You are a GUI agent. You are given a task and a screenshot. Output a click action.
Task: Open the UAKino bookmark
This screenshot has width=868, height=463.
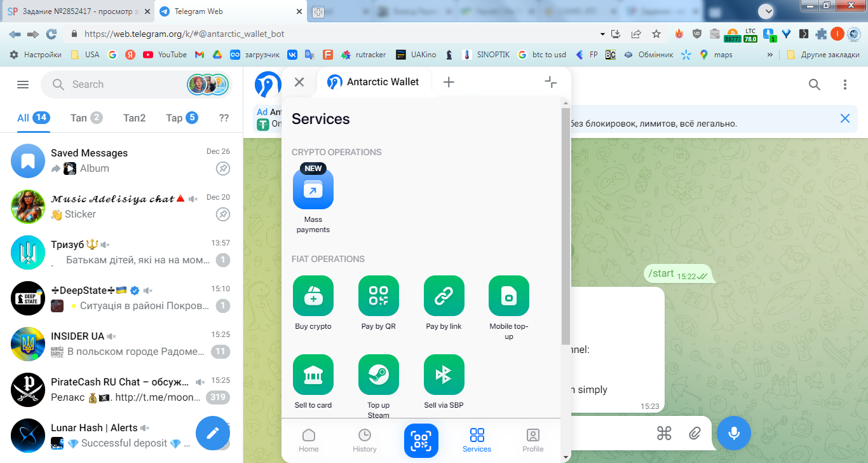pyautogui.click(x=416, y=55)
